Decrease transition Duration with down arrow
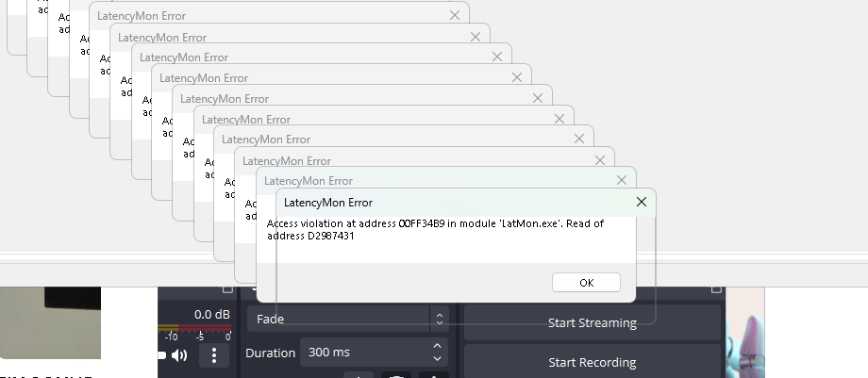868x378 pixels. pyautogui.click(x=437, y=358)
